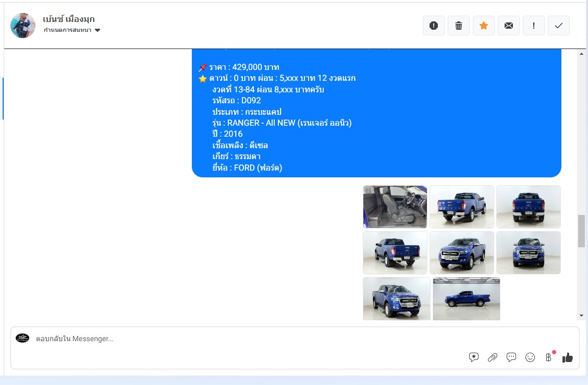Screen dimensions: 588x385
Task: Open middle-row center front-angle truck photo
Action: point(462,252)
